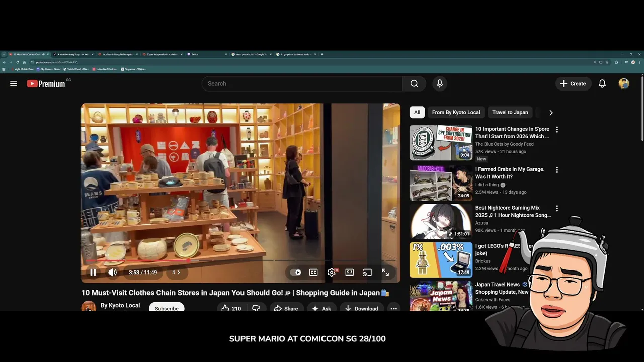Select the All filter chip
644x362 pixels.
[x=417, y=112]
